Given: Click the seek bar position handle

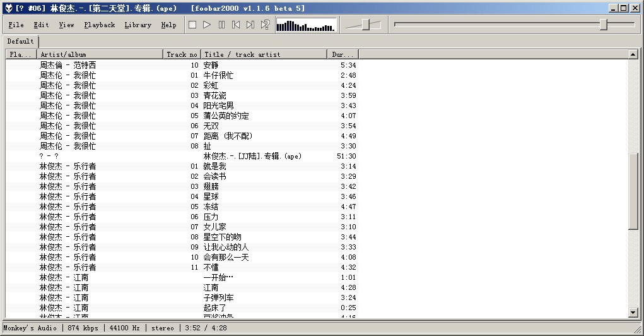Looking at the screenshot, I should (x=604, y=25).
